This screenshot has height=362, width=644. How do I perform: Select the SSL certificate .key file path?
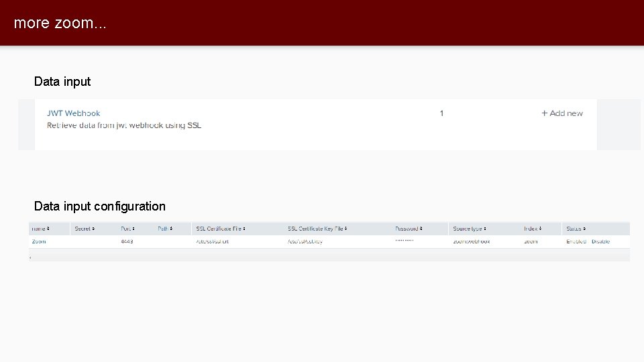(305, 241)
